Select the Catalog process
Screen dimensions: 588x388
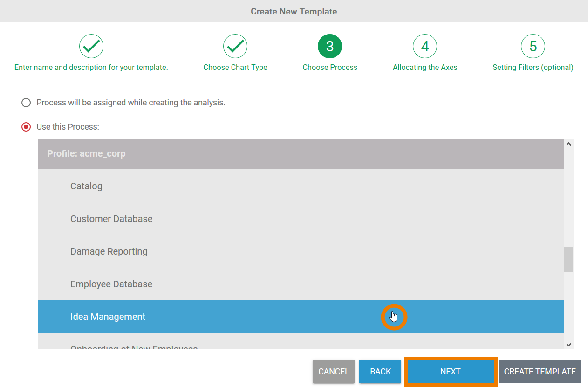click(86, 186)
